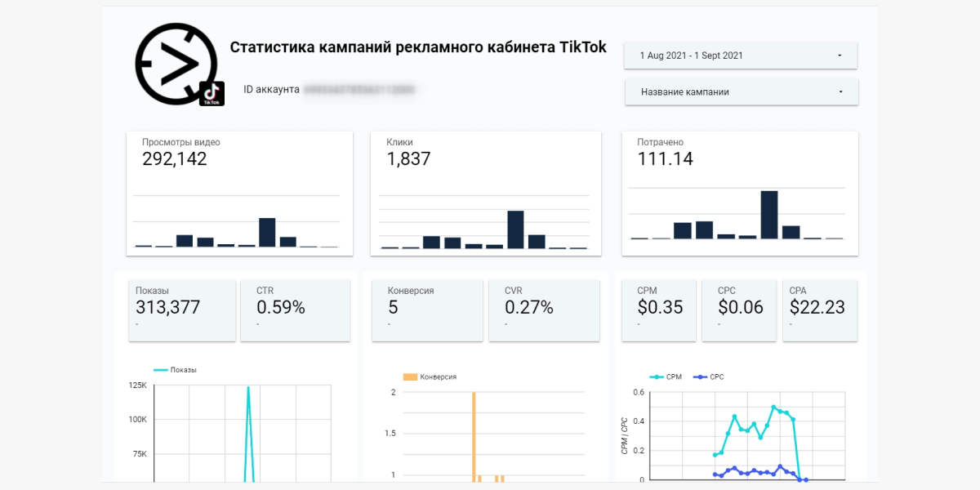Click the Название кампании dropdown arrow
Image resolution: width=980 pixels, height=490 pixels.
click(x=840, y=92)
